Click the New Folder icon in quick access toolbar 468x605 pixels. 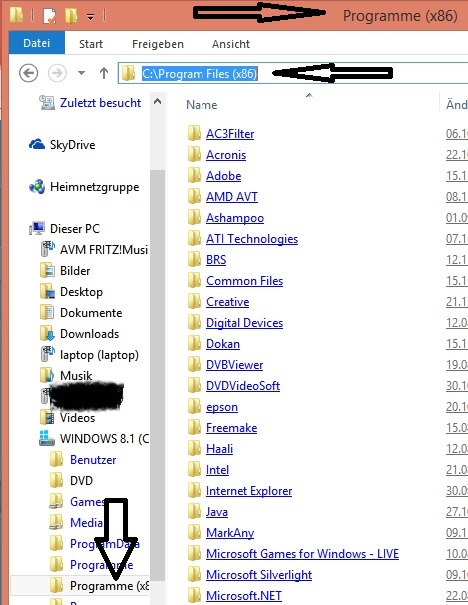point(71,16)
